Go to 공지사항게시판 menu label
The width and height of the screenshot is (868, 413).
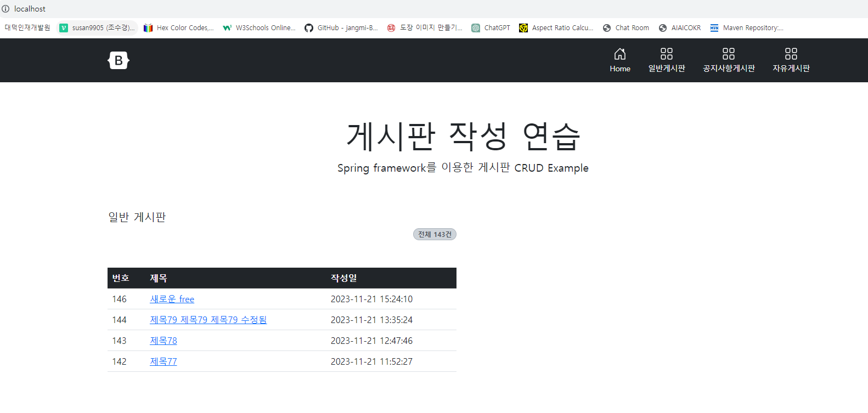click(x=729, y=69)
